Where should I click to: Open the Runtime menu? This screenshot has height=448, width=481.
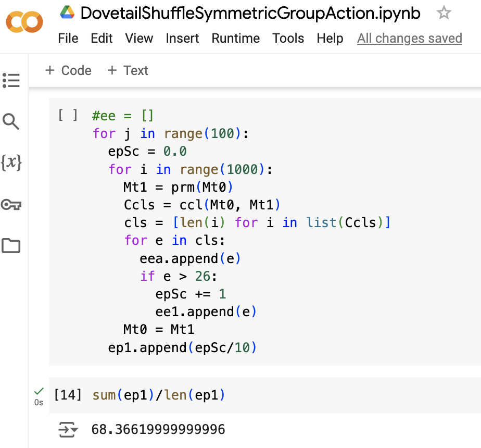coord(235,39)
